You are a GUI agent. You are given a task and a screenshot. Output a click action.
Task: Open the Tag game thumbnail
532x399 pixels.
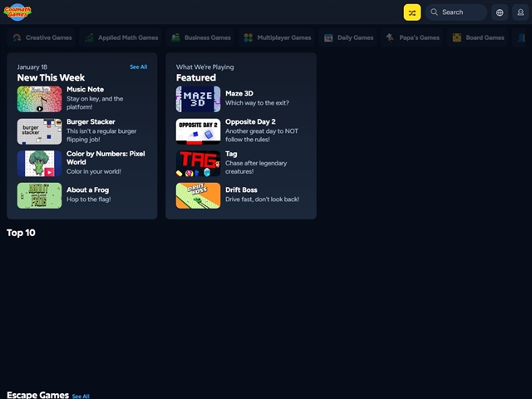tap(198, 163)
